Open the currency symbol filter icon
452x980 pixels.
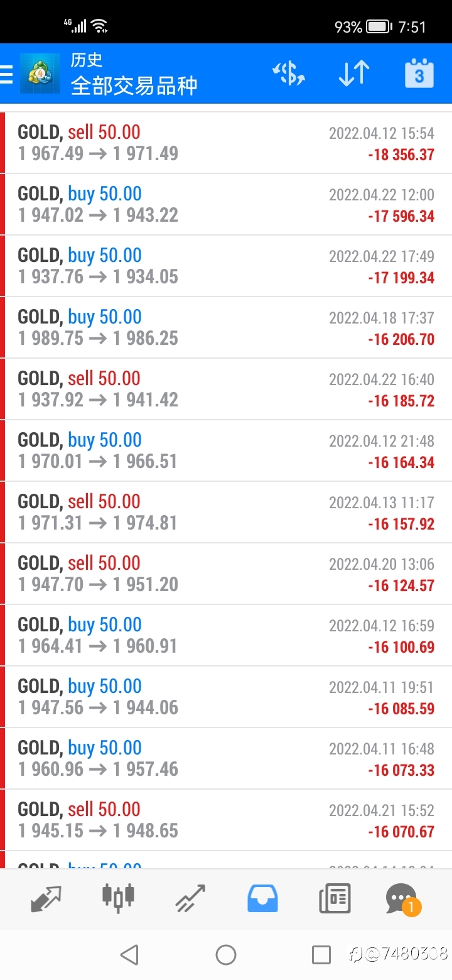tap(289, 73)
